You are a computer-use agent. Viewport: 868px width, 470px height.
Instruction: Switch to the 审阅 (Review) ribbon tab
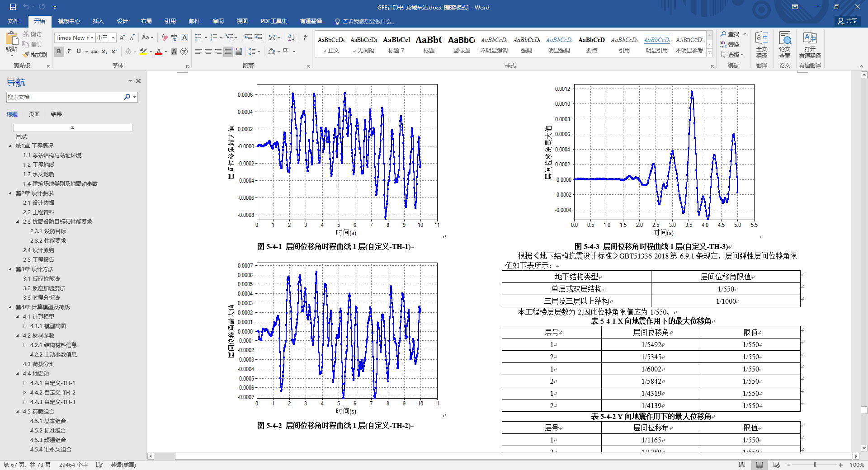point(218,21)
